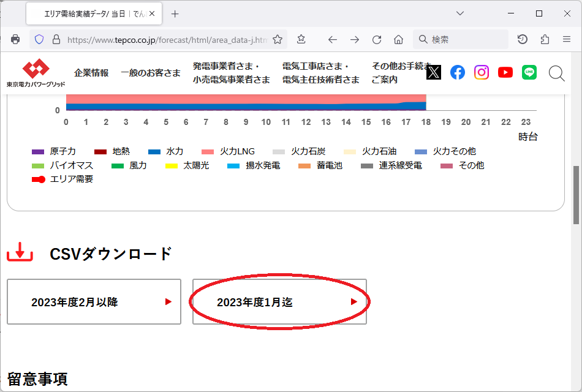582x392 pixels.
Task: Toggle the 火力石油 legend entry
Action: (x=370, y=151)
